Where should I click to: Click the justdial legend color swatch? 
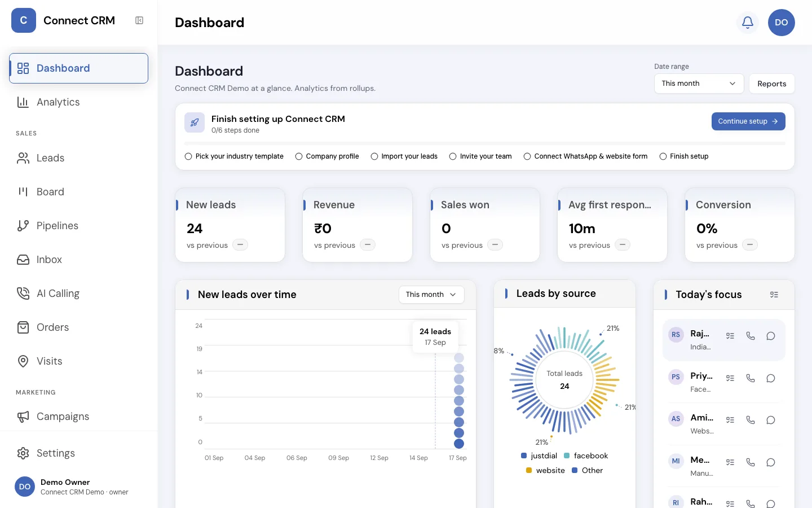pos(524,456)
